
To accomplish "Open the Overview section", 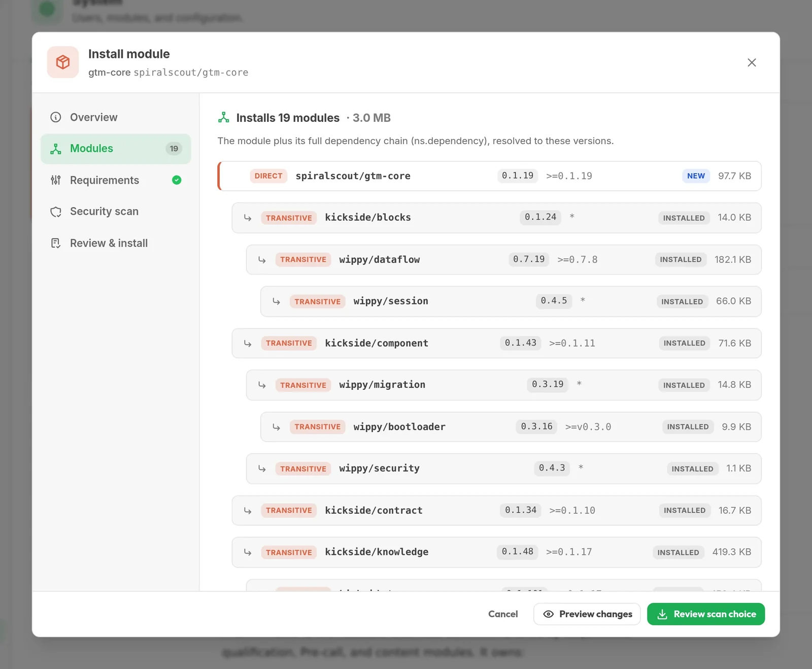I will pos(116,117).
